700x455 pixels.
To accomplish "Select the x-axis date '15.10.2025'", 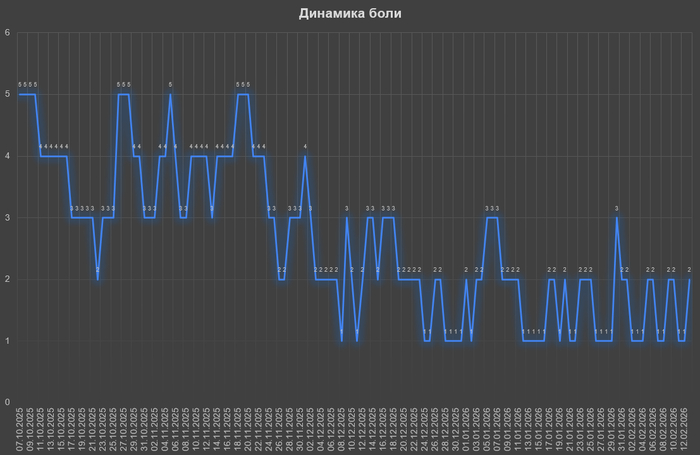I will coord(61,430).
